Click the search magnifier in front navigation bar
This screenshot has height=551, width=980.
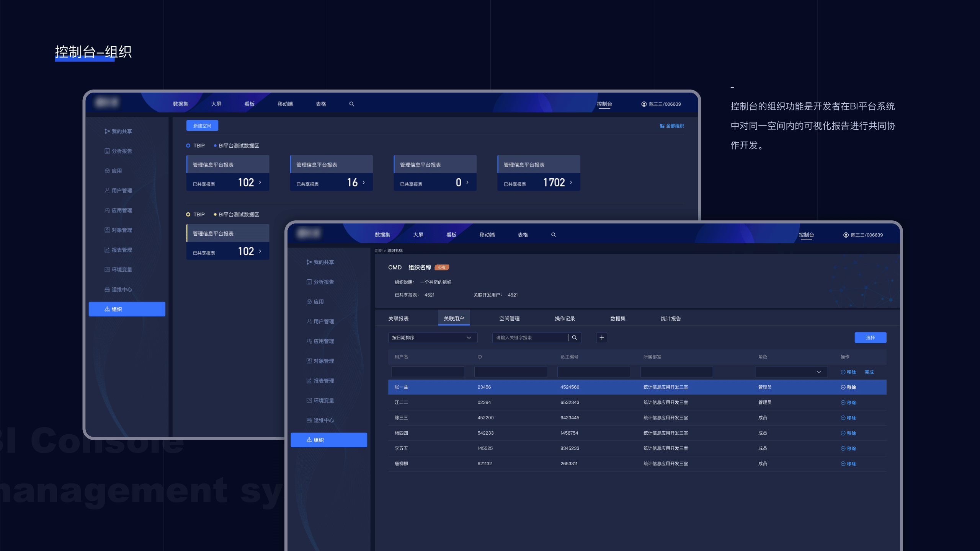553,235
